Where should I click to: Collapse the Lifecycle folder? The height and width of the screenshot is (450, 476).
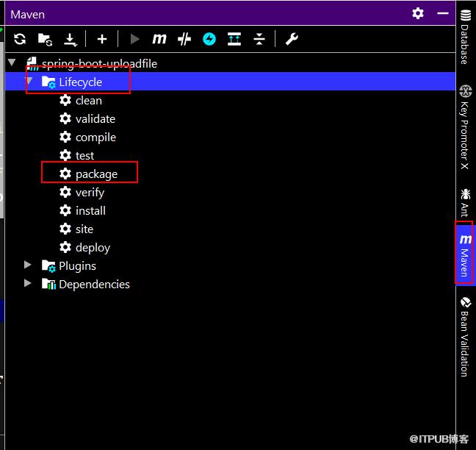[29, 81]
